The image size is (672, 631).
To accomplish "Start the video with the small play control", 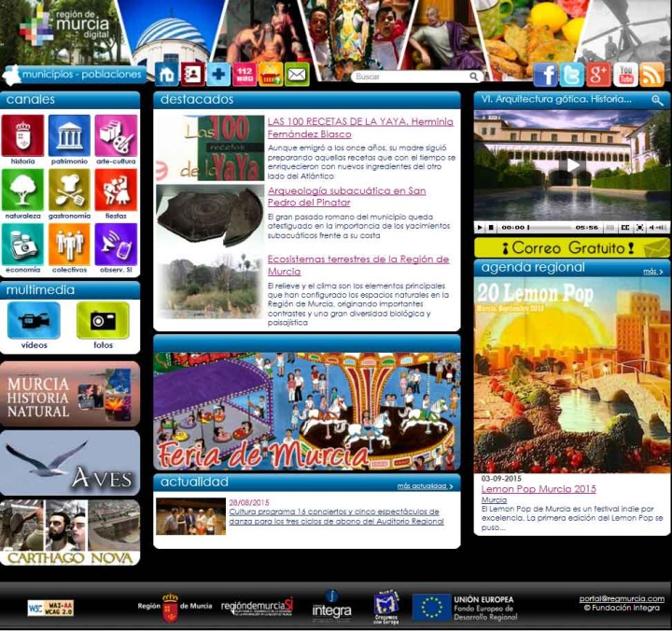I will 480,228.
